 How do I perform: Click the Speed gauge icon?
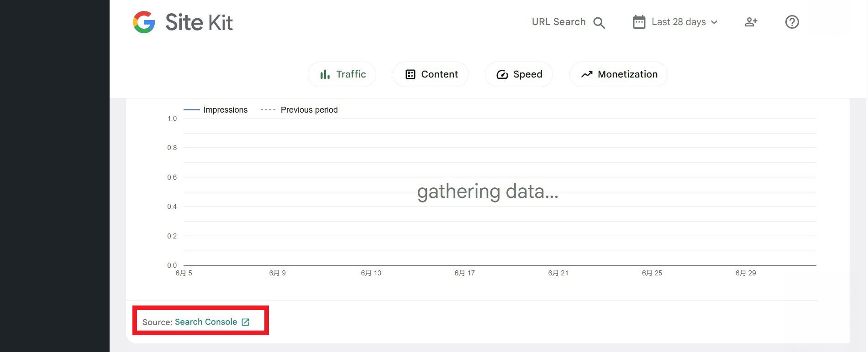(x=502, y=74)
